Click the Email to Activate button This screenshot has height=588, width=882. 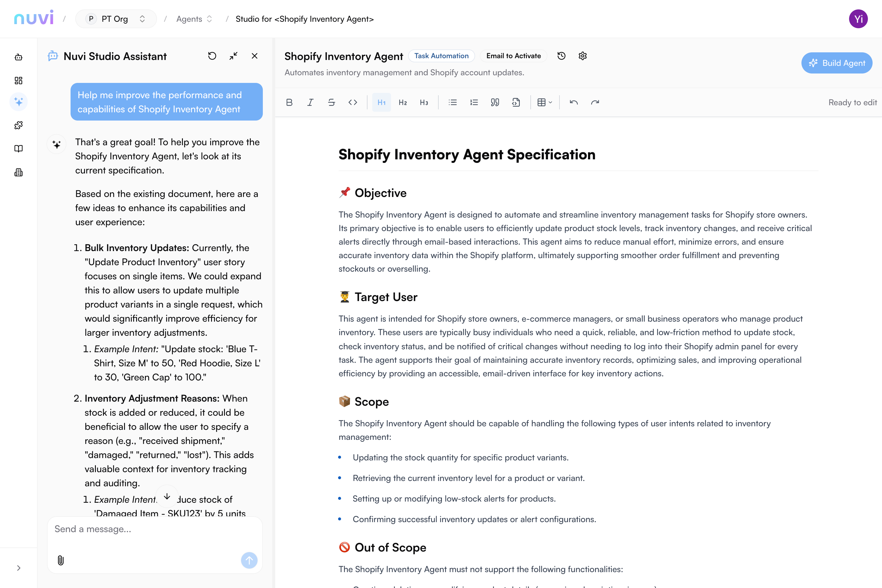click(513, 56)
